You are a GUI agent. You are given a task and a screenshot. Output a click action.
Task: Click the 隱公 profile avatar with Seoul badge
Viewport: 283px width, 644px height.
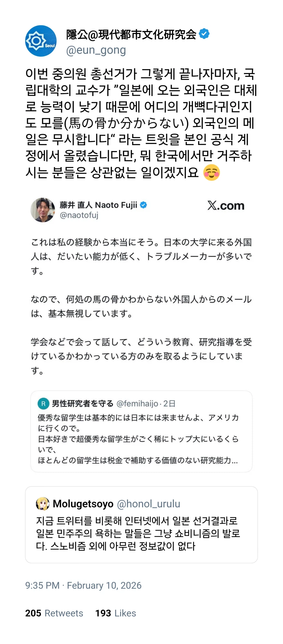click(41, 40)
